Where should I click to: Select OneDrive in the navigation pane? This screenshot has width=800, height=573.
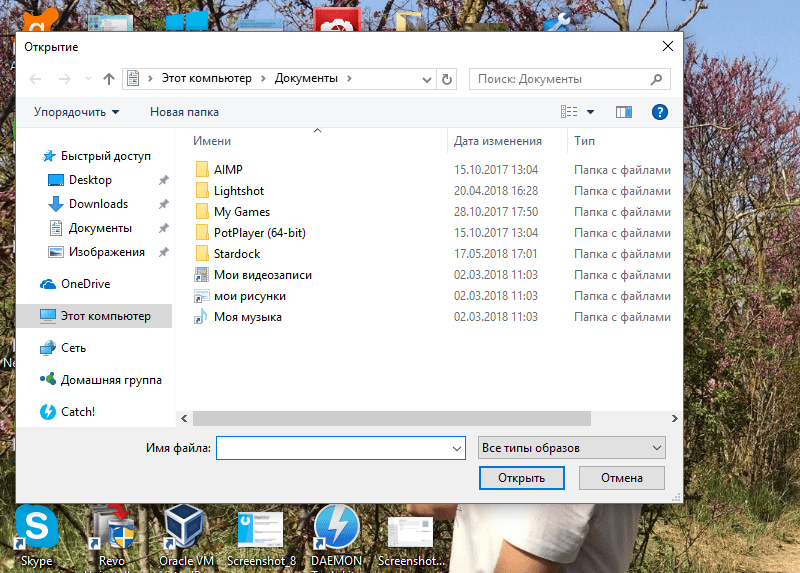click(85, 284)
